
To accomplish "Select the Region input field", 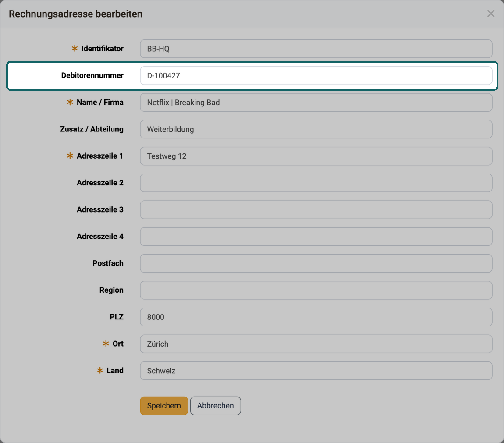I will (x=316, y=291).
